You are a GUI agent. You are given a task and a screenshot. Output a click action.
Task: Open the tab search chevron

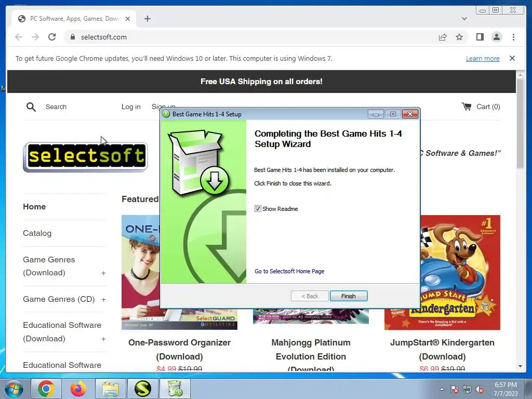[464, 19]
